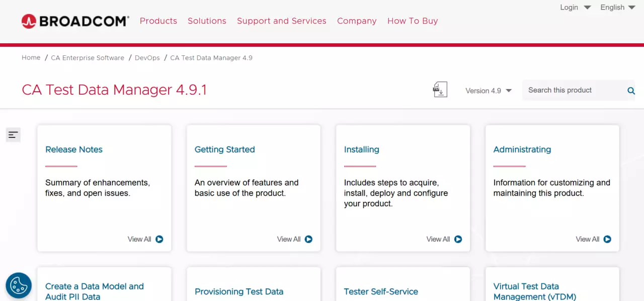The width and height of the screenshot is (644, 301).
Task: Open the Login dropdown
Action: [x=575, y=7]
